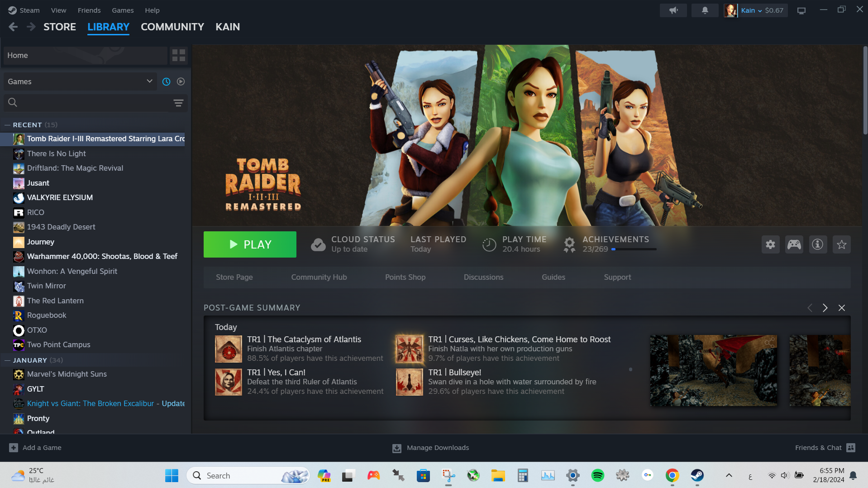The image size is (868, 488).
Task: Open controller settings for Tomb Raider
Action: click(794, 244)
